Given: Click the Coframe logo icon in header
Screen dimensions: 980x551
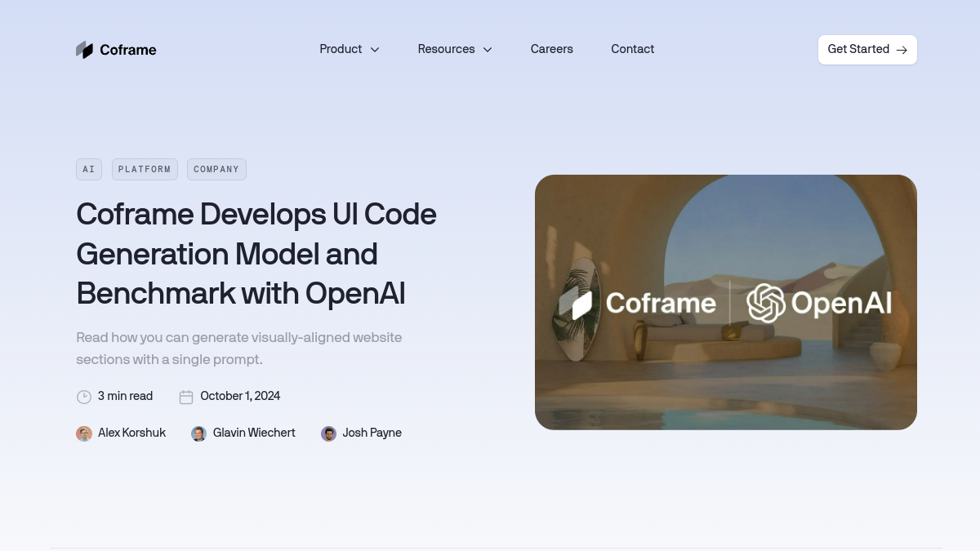Looking at the screenshot, I should click(84, 50).
